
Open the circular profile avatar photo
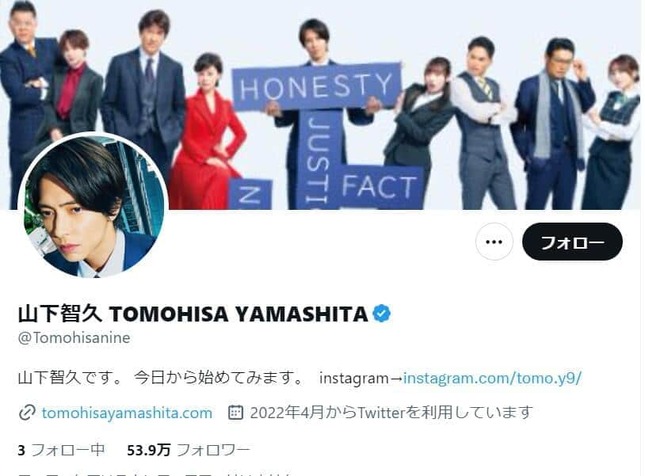pos(93,206)
